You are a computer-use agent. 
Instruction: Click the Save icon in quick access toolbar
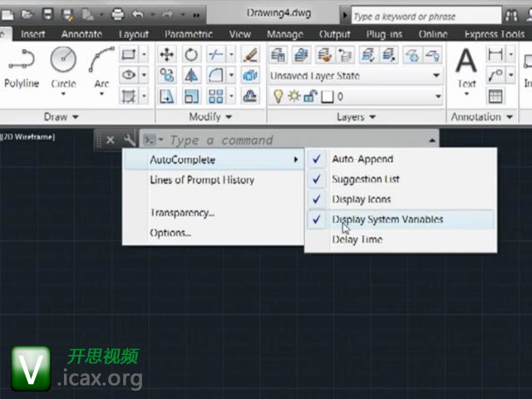[x=47, y=15]
